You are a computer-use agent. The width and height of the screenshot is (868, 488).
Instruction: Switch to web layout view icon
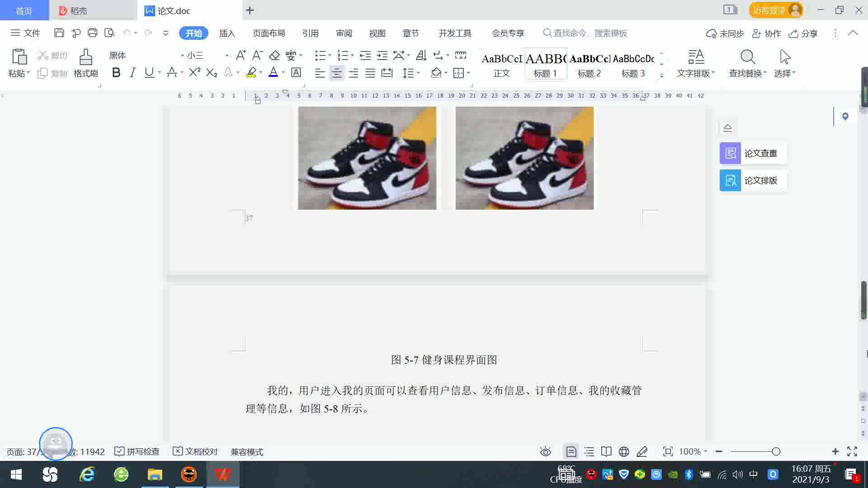(x=624, y=451)
